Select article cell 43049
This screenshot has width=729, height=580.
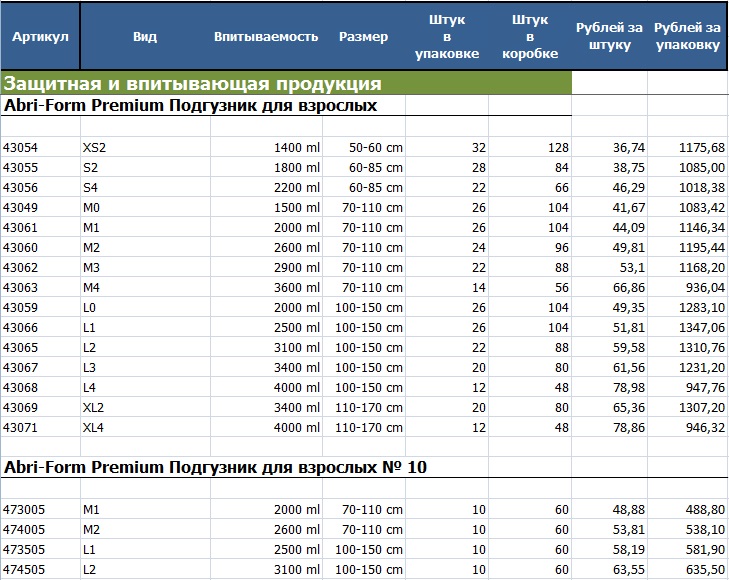[40, 207]
